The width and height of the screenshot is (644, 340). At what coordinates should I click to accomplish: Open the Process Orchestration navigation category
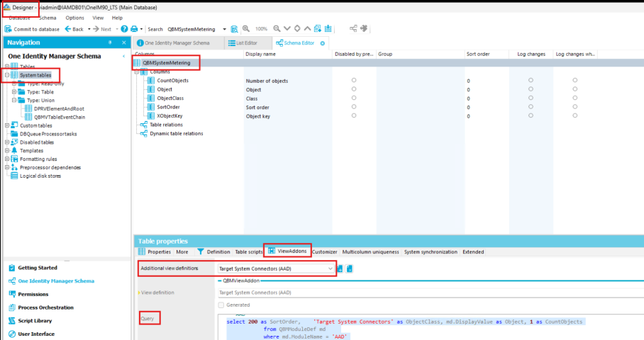(x=45, y=307)
